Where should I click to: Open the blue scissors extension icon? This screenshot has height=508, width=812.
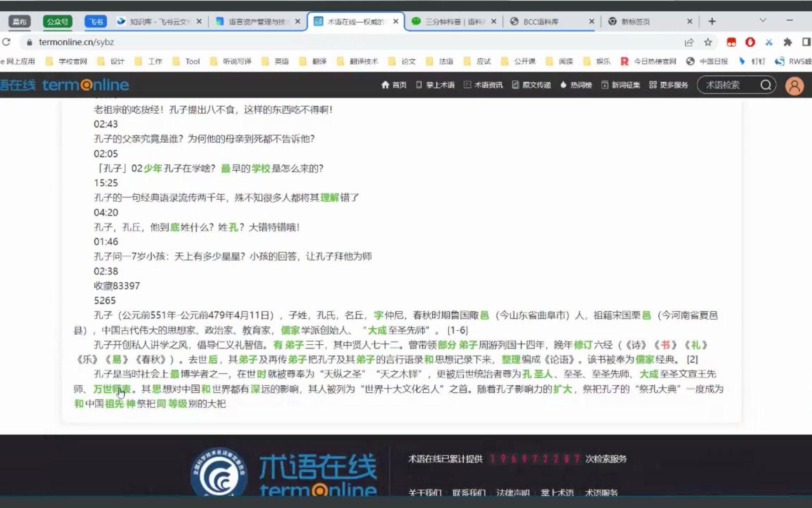(769, 42)
